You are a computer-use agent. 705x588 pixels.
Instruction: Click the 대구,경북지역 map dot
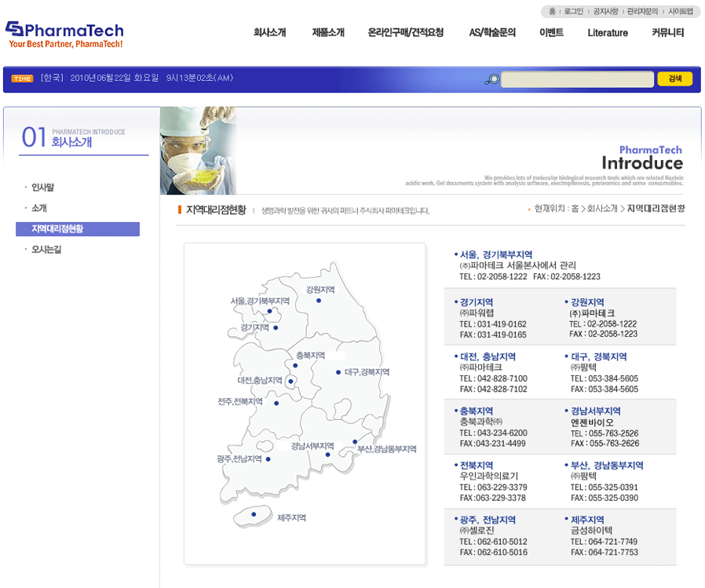click(338, 372)
